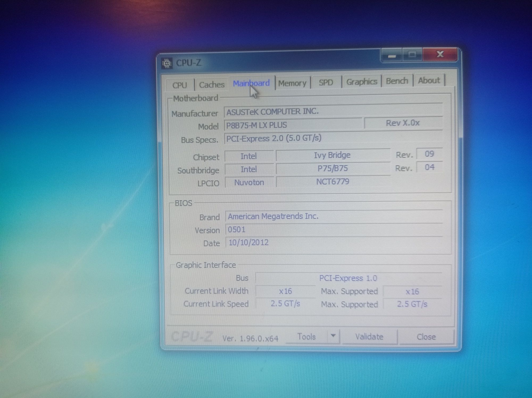The width and height of the screenshot is (532, 398).
Task: Switch to the CPU tab
Action: [x=180, y=85]
